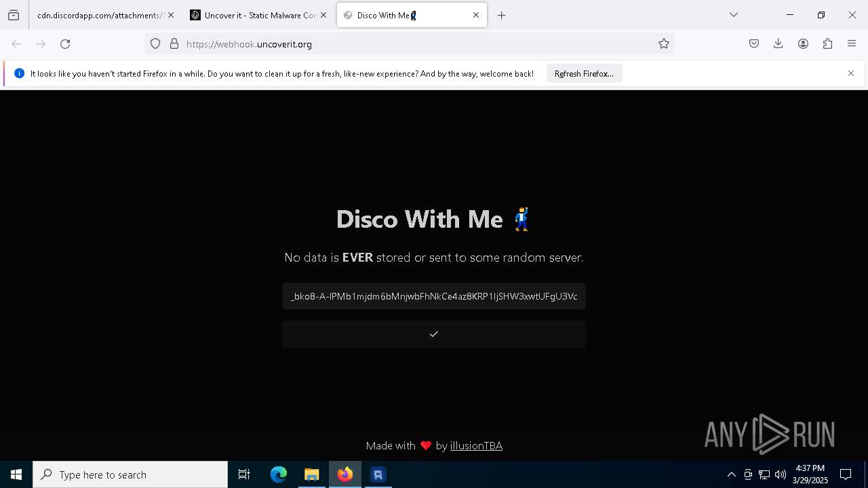Click the Firefox taskbar icon
Viewport: 868px width, 488px height.
coord(345,474)
